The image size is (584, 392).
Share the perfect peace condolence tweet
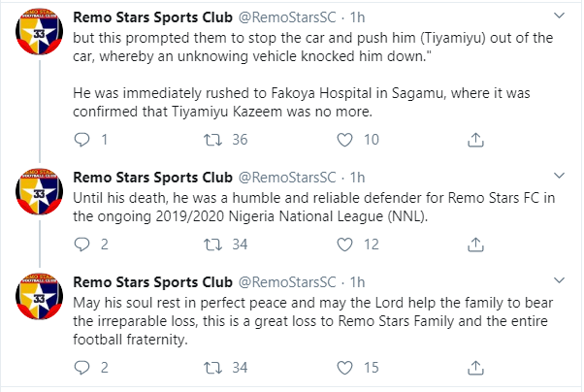pos(475,367)
